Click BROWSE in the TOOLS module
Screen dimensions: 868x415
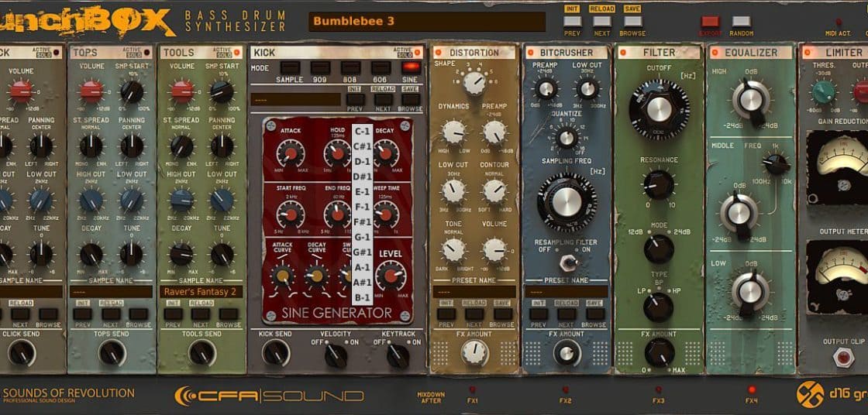(228, 314)
